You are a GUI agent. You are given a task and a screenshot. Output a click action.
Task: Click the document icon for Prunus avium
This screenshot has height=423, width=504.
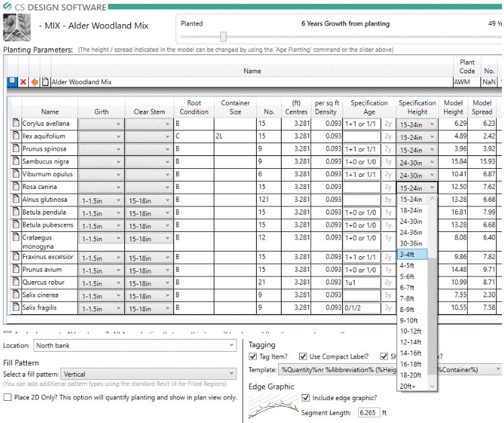tap(15, 269)
